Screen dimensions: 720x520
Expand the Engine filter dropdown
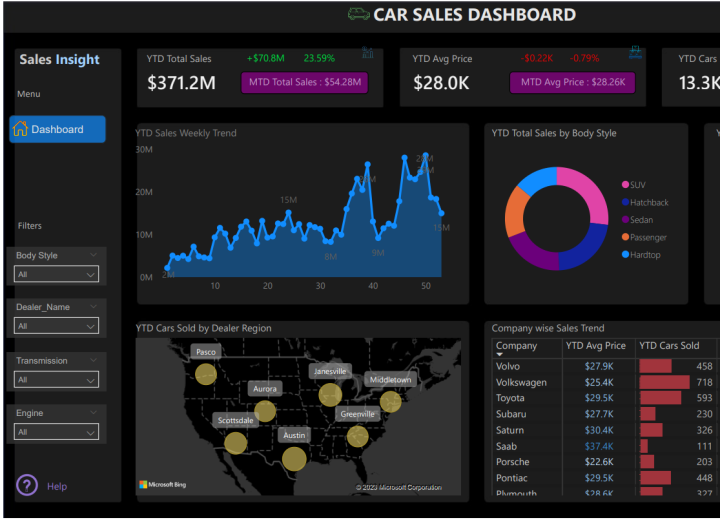point(57,433)
